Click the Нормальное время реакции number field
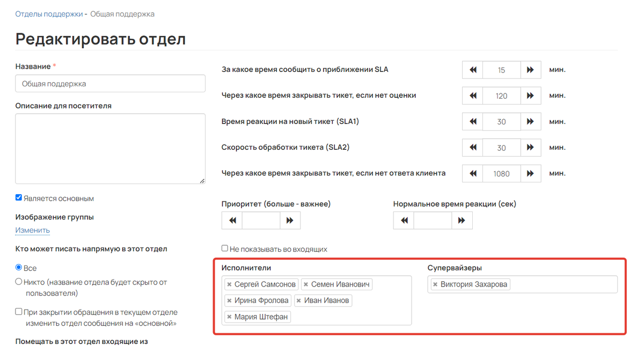The width and height of the screenshot is (644, 352). tap(433, 221)
